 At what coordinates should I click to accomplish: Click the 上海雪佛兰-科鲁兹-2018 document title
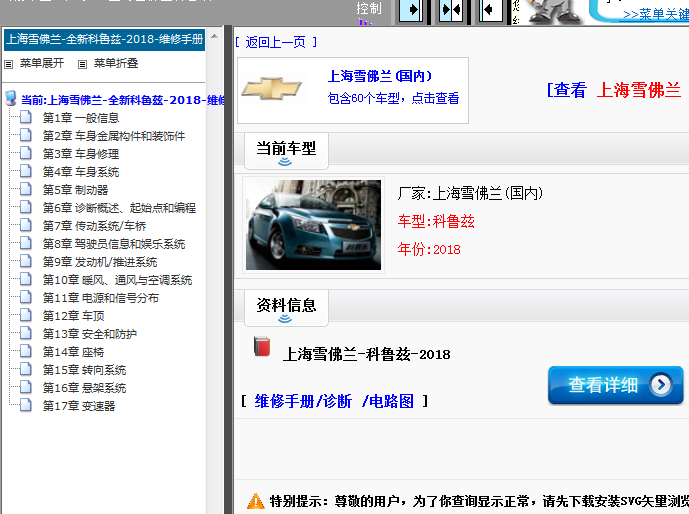point(366,354)
